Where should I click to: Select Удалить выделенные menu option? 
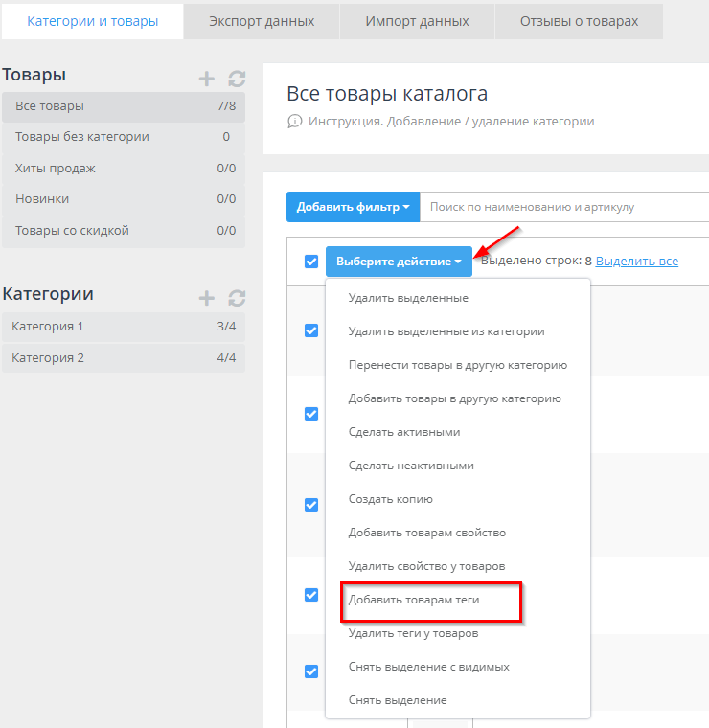tap(408, 298)
